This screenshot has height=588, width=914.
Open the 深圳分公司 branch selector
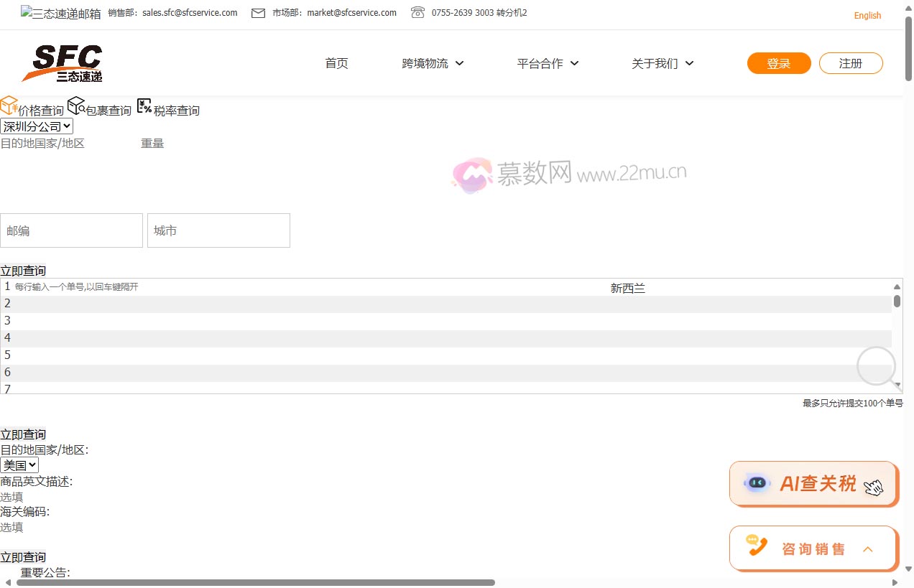click(37, 126)
